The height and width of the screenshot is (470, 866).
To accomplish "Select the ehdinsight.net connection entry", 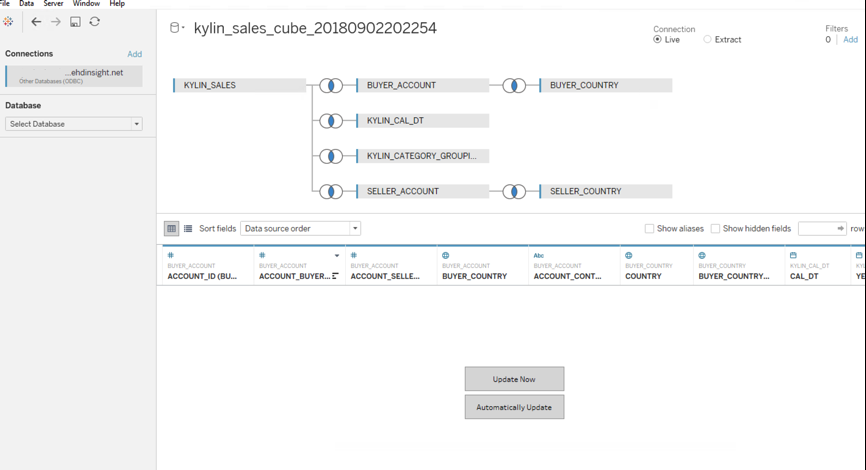I will (74, 76).
